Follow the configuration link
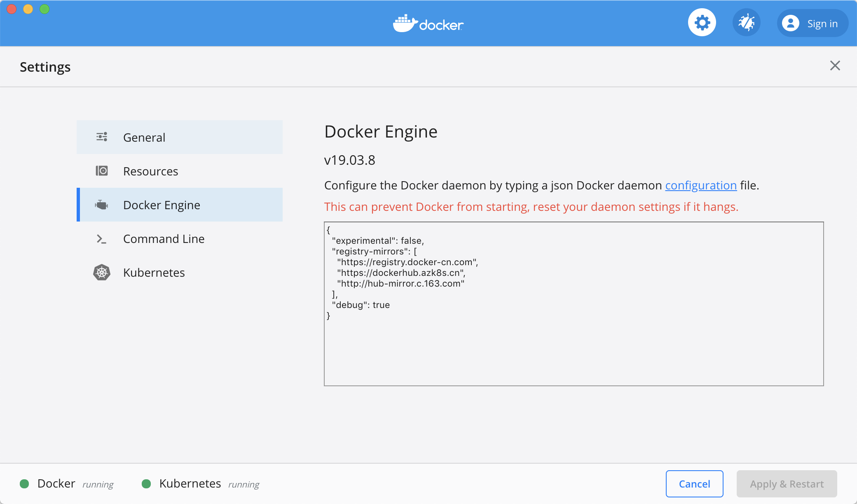The image size is (857, 504). point(701,185)
